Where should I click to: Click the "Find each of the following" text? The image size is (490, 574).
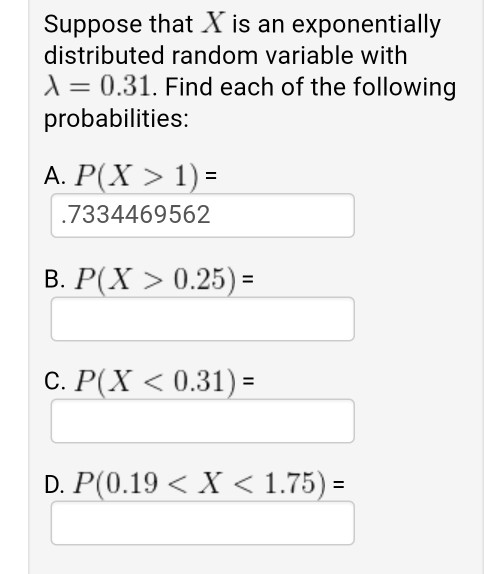[311, 87]
